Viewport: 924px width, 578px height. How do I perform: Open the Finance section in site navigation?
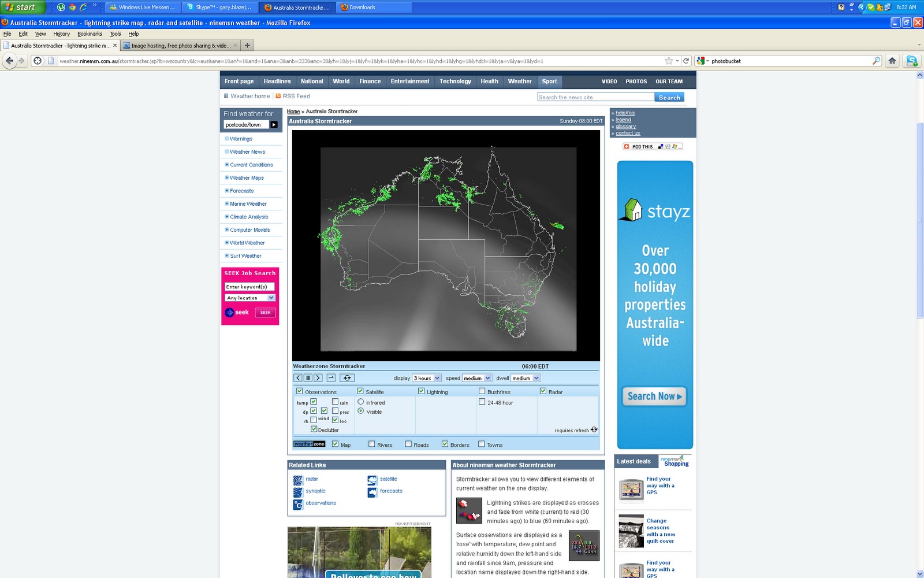[x=370, y=81]
